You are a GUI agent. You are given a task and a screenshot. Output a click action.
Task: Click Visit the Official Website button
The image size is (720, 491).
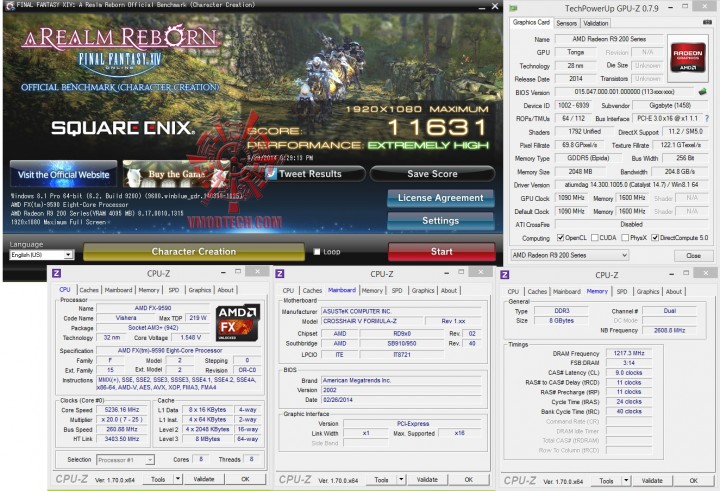pyautogui.click(x=63, y=175)
